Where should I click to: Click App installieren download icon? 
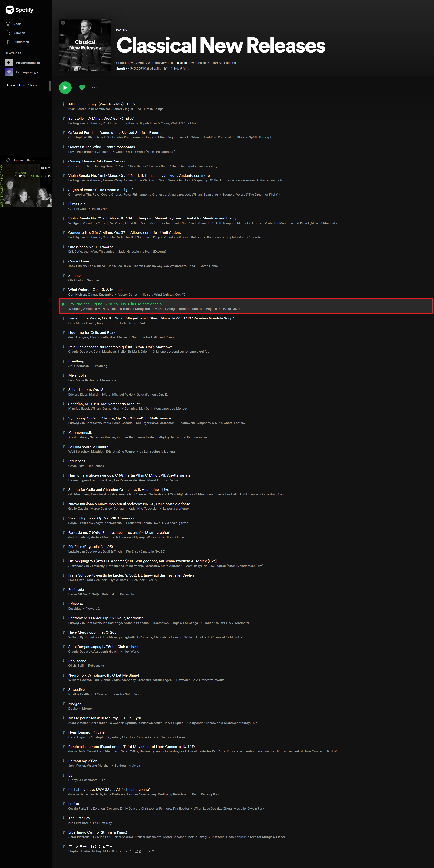8,160
